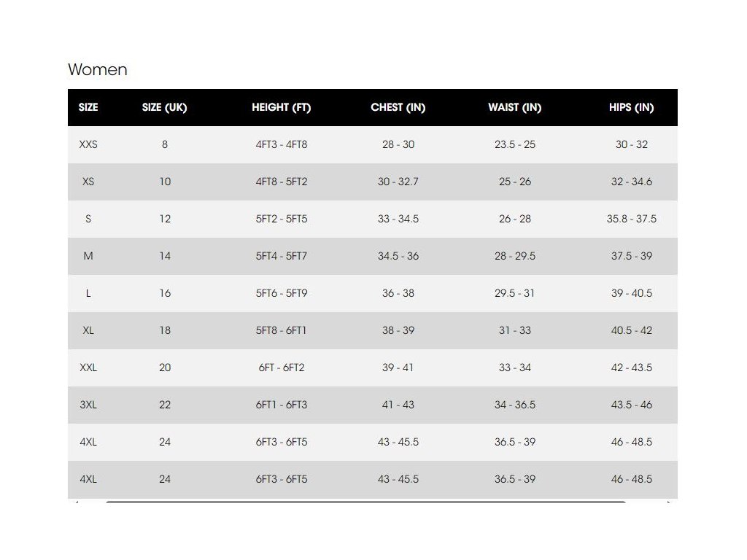Click the height cell 5FT6 - 5FT9
Image resolution: width=747 pixels, height=560 pixels.
pyautogui.click(x=282, y=293)
